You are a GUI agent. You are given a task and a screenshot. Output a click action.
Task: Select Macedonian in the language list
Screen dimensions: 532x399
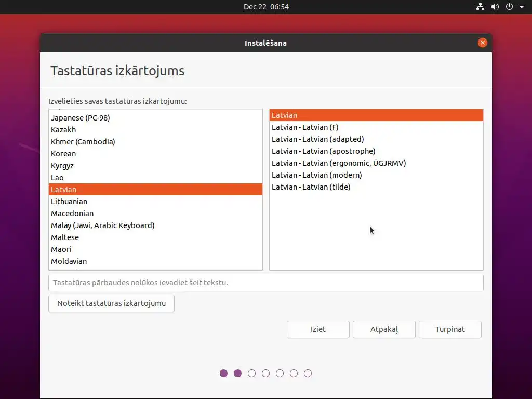(x=155, y=214)
